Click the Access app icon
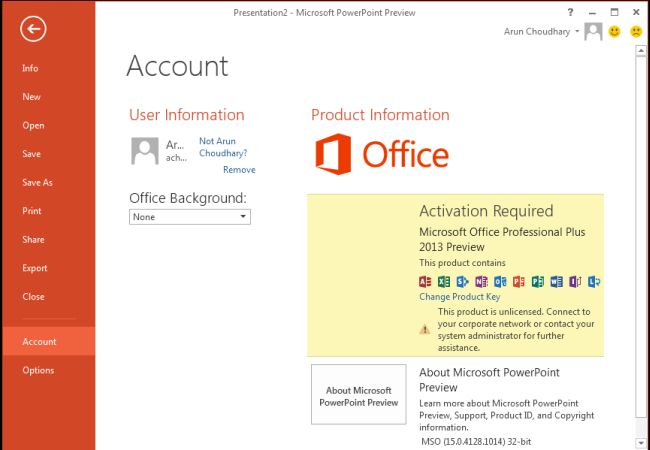650x450 pixels. coord(425,281)
